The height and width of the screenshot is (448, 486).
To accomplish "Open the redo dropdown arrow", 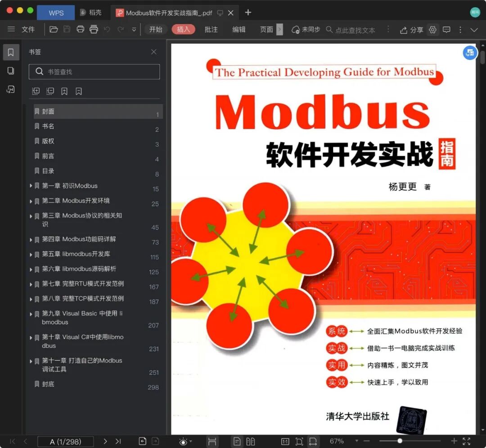I will click(x=133, y=29).
